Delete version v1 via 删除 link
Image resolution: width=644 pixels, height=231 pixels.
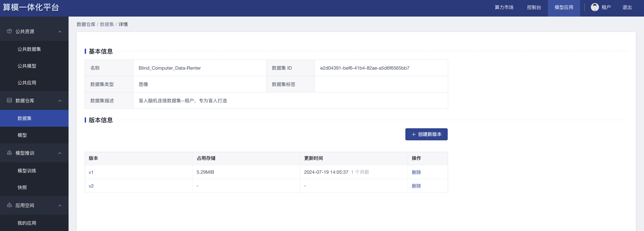click(x=416, y=172)
